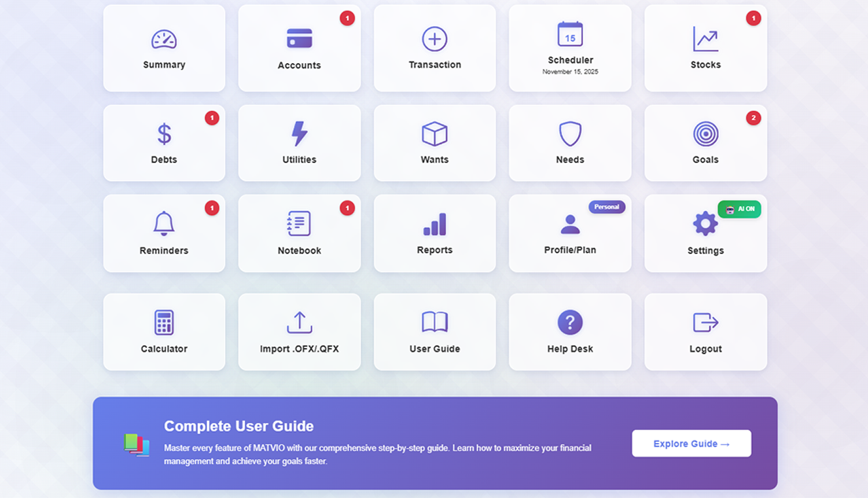The width and height of the screenshot is (868, 498).
Task: Open Reminders notifications
Action: coord(164,233)
